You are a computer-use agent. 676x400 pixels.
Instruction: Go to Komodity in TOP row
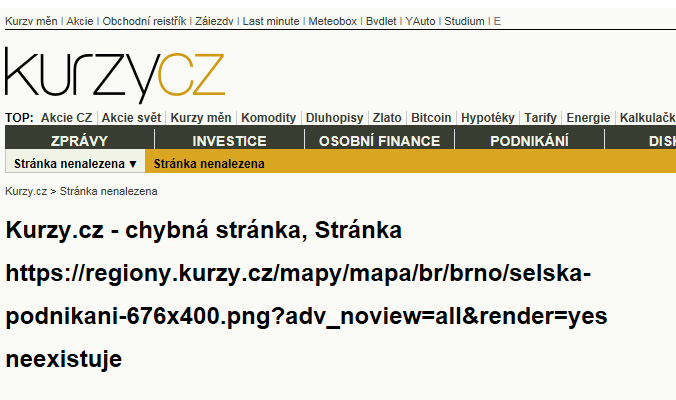click(x=269, y=118)
